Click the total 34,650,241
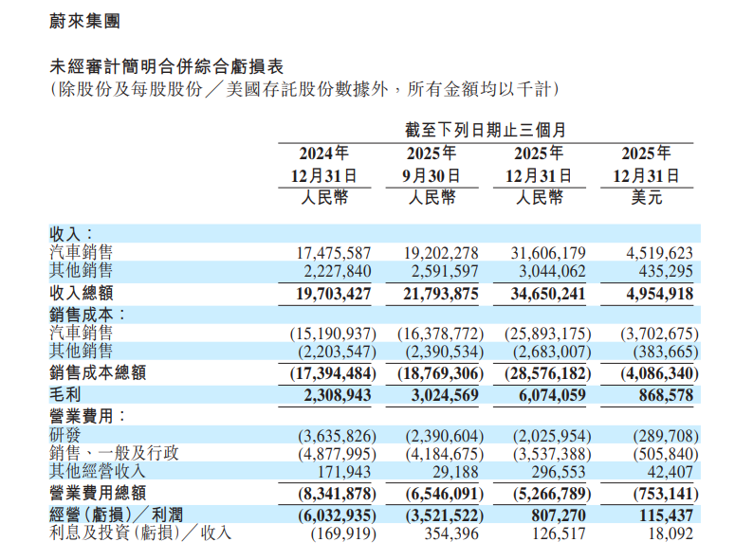The height and width of the screenshot is (560, 735). point(548,294)
